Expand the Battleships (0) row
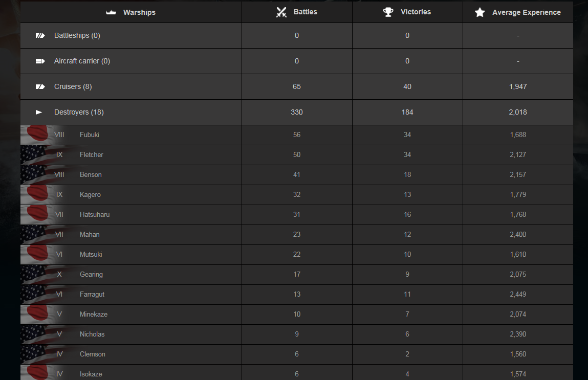Viewport: 588px width, 380px height. coord(297,36)
